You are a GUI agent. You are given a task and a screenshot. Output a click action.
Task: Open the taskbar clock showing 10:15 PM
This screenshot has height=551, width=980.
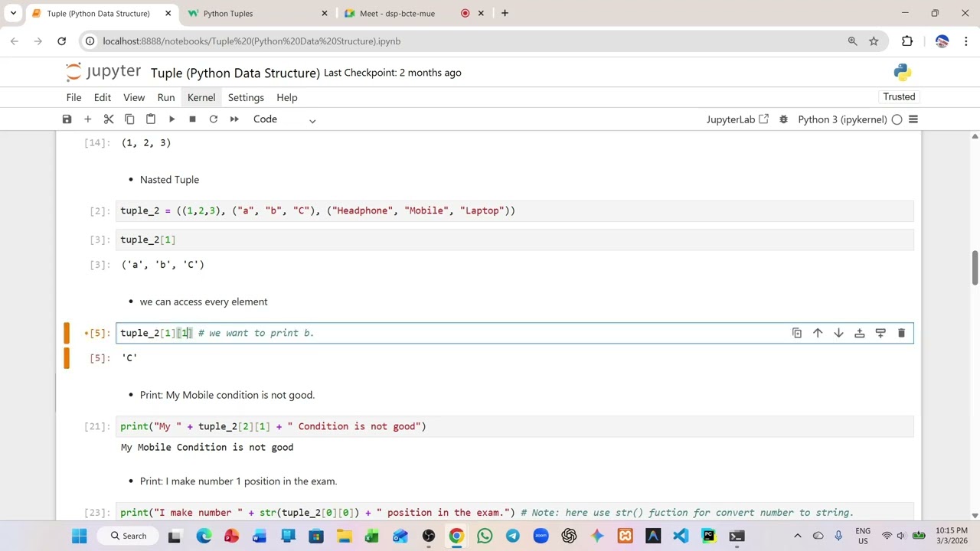coord(950,536)
